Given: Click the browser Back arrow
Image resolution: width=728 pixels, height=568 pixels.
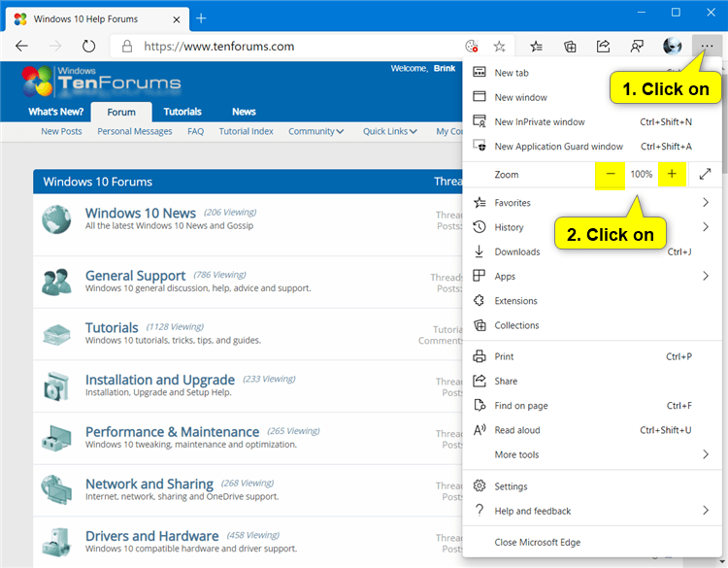Looking at the screenshot, I should pyautogui.click(x=21, y=46).
